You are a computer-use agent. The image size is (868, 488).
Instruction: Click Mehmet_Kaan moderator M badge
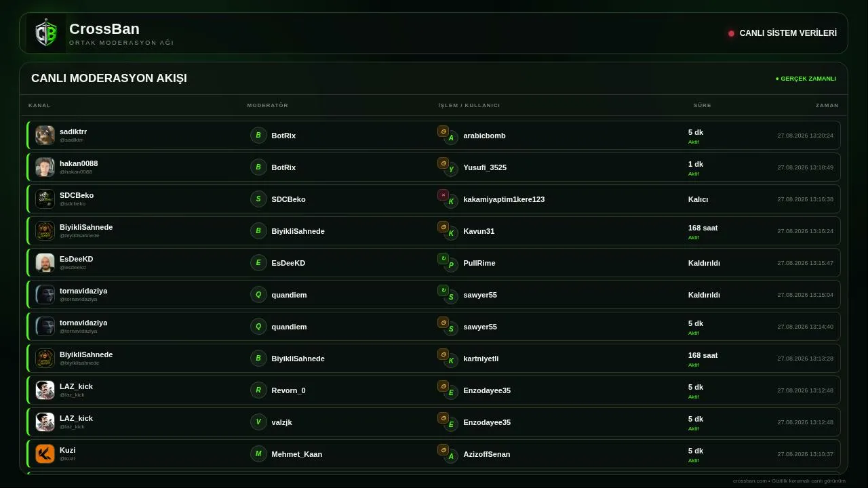point(258,453)
